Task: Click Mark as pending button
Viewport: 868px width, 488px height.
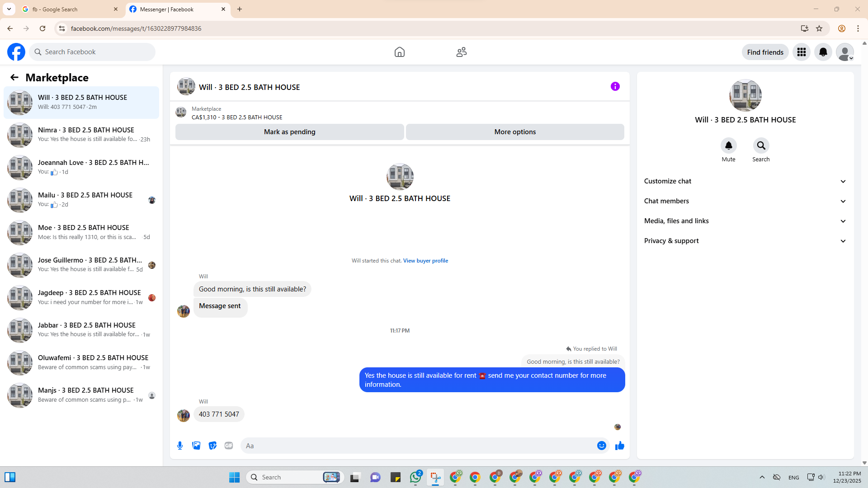Action: click(x=289, y=132)
